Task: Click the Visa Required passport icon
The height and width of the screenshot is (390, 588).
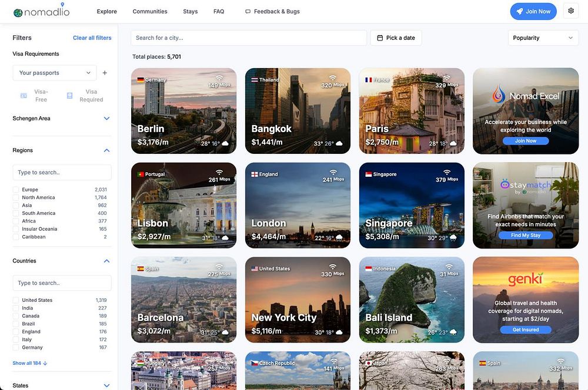Action: click(x=70, y=96)
